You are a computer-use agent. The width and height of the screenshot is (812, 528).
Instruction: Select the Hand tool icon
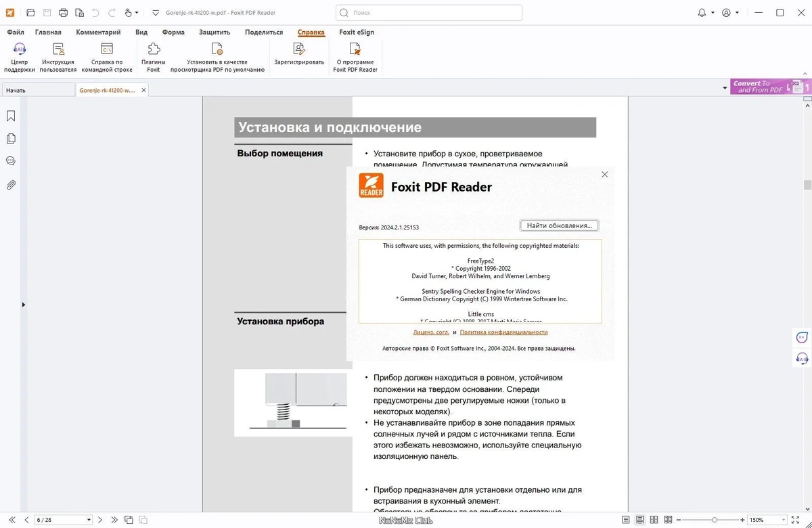click(128, 12)
